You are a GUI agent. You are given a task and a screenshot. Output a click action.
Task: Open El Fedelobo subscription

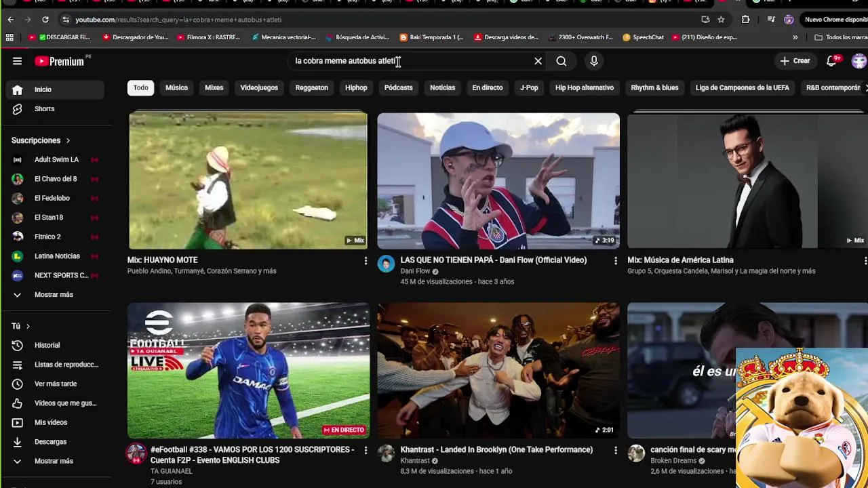coord(56,198)
